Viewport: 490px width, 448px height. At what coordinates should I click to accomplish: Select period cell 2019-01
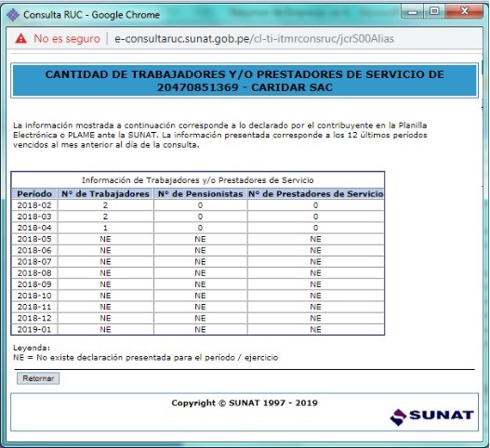(34, 329)
